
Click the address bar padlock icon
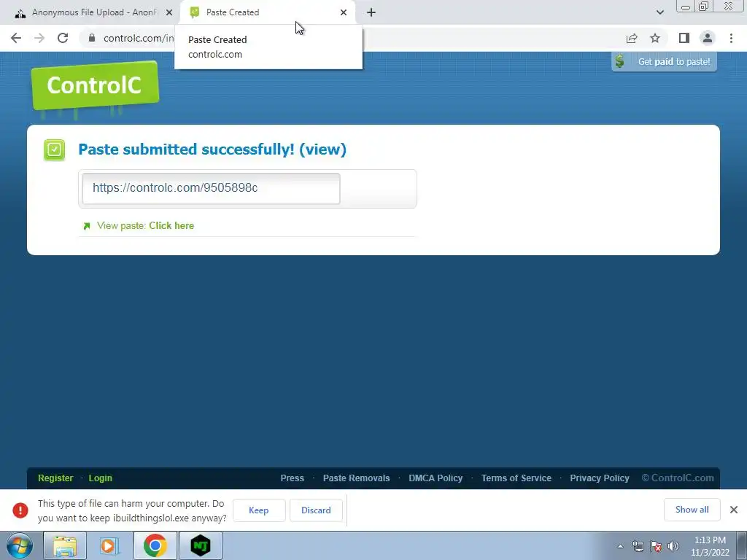point(92,38)
